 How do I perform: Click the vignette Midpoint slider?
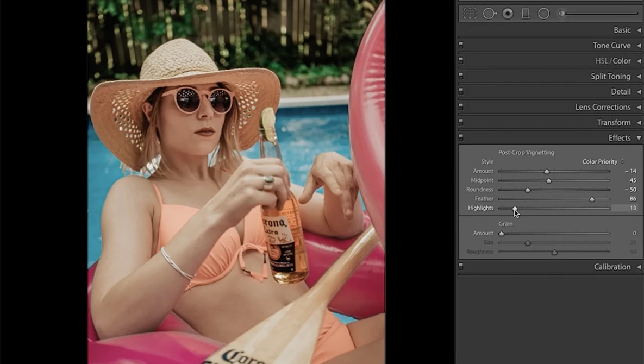[554, 180]
